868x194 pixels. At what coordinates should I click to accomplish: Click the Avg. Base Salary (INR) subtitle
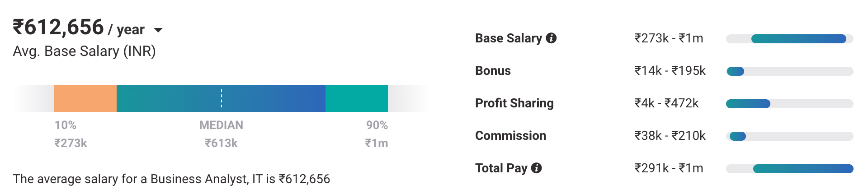coord(84,51)
